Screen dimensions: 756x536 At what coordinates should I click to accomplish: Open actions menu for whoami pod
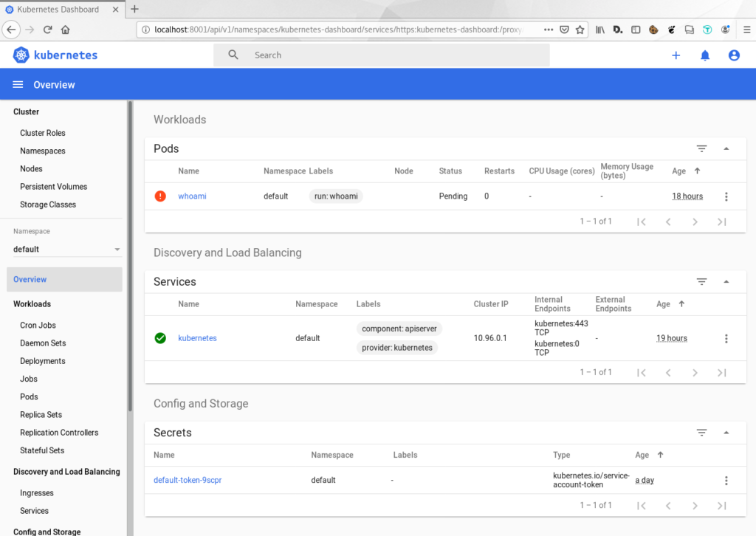[726, 196]
